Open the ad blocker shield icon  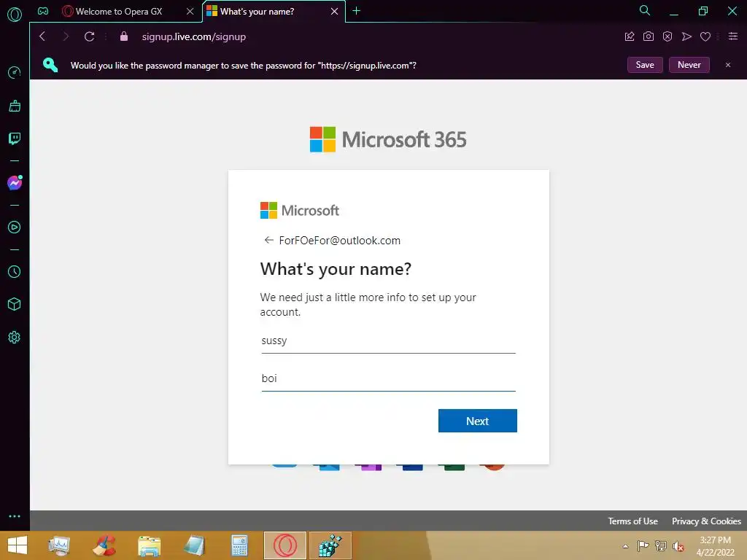pyautogui.click(x=667, y=36)
